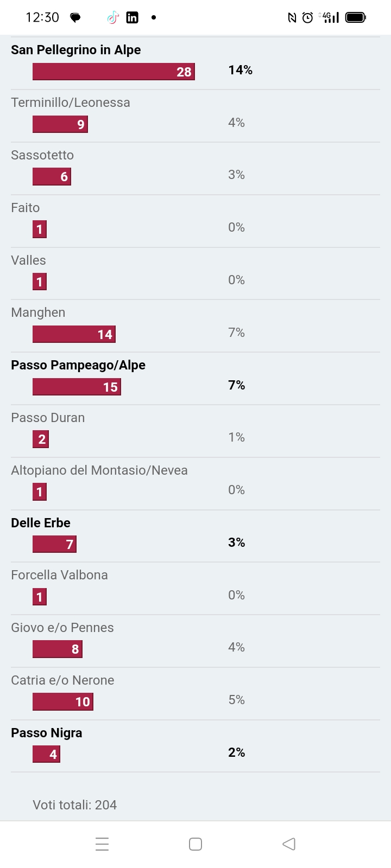Select the San Pellegrino in Alpe option
The image size is (391, 868).
pos(195,63)
